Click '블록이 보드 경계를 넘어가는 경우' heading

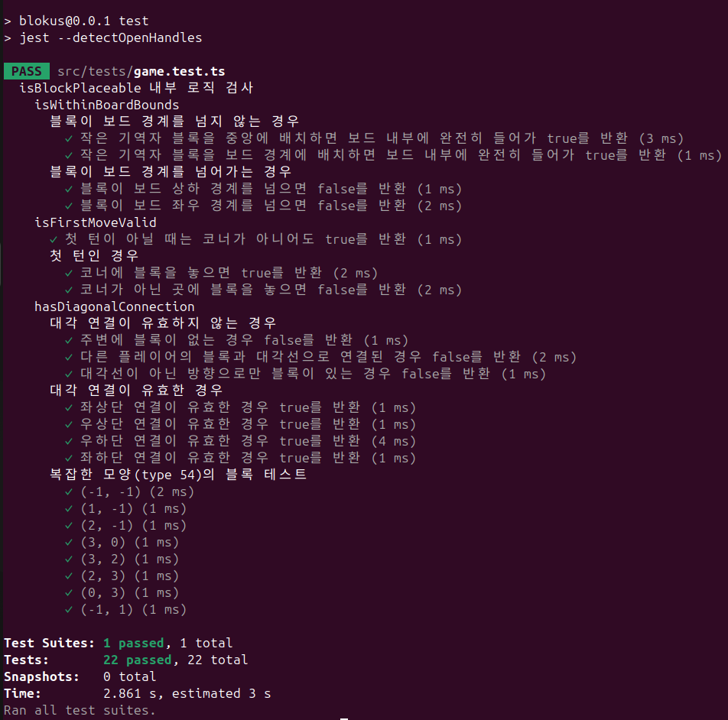pyautogui.click(x=171, y=172)
